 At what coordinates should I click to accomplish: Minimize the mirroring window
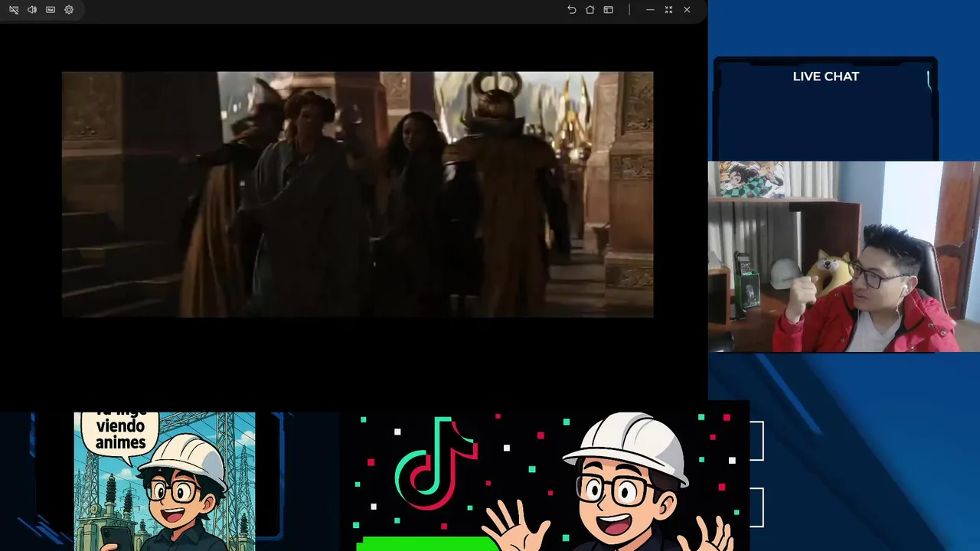tap(650, 10)
